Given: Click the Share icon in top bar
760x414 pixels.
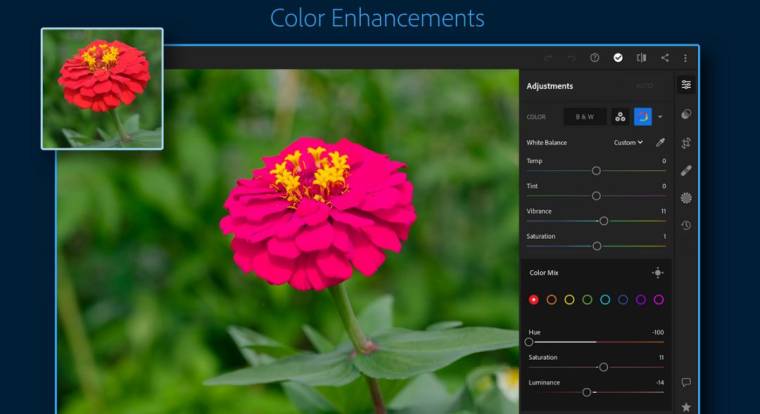Looking at the screenshot, I should (665, 58).
